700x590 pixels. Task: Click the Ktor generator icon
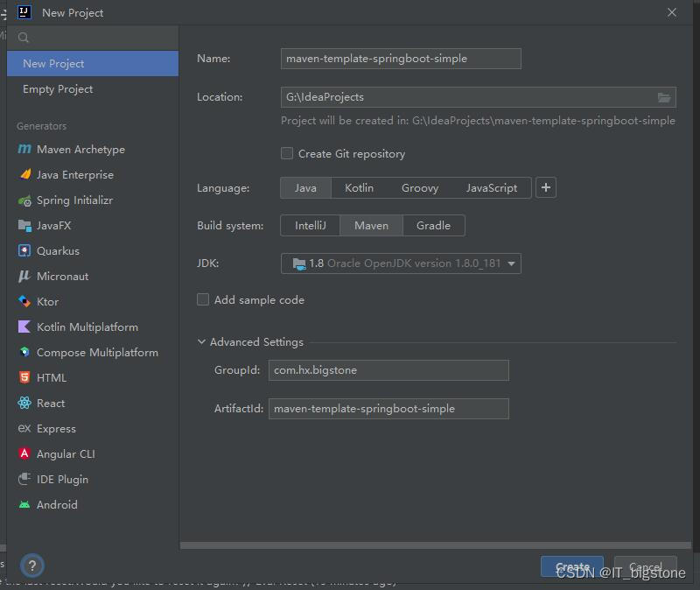pos(24,301)
